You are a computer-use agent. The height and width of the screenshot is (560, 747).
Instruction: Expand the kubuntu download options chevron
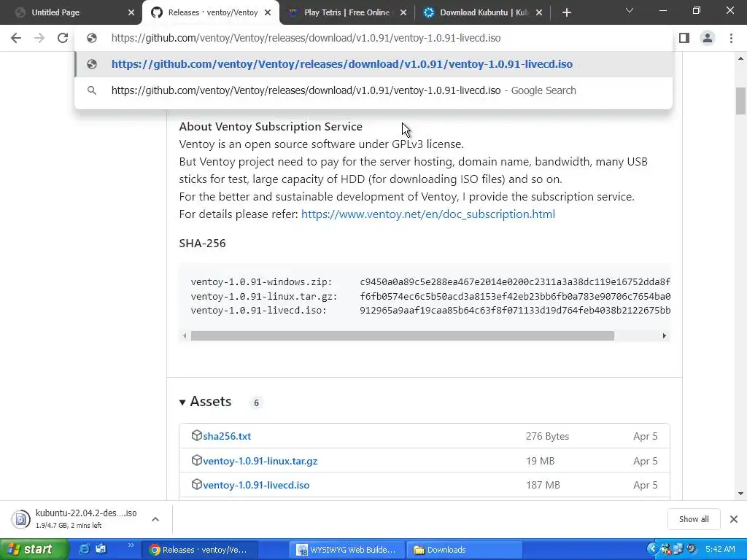(x=155, y=519)
